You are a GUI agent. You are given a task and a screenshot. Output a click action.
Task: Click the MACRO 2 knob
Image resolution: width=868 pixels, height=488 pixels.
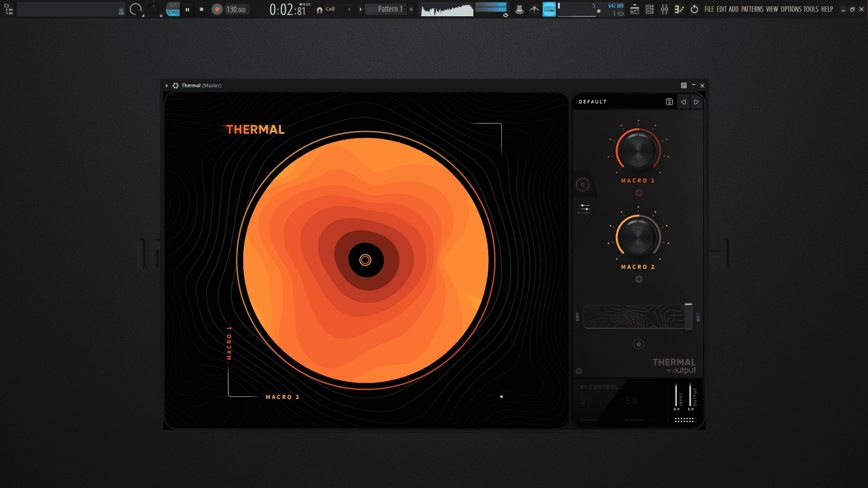[638, 237]
